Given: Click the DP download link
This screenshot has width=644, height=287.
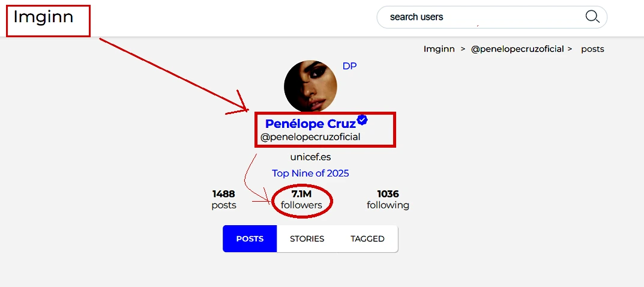Looking at the screenshot, I should 349,66.
